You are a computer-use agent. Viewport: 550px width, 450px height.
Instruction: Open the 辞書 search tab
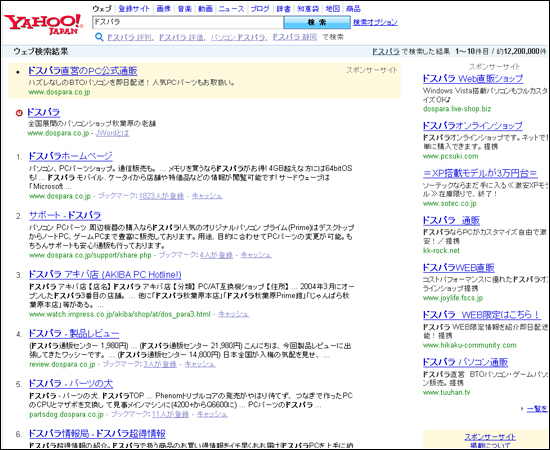click(283, 9)
